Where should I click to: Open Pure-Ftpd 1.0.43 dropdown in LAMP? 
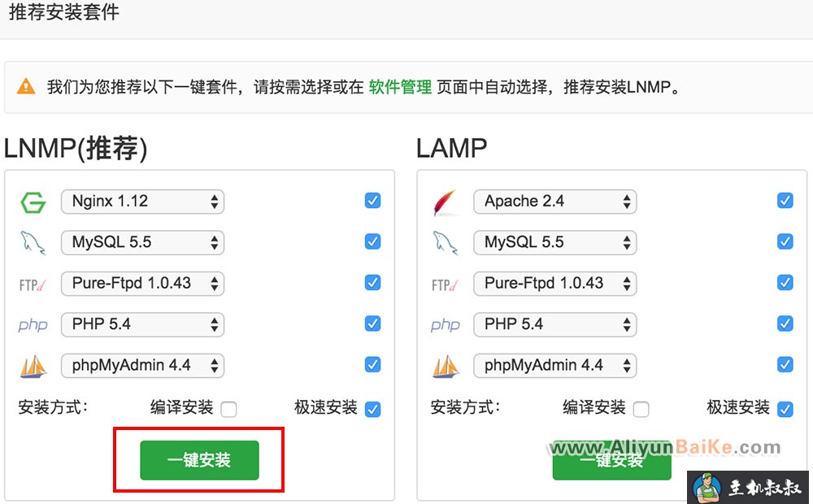[554, 283]
